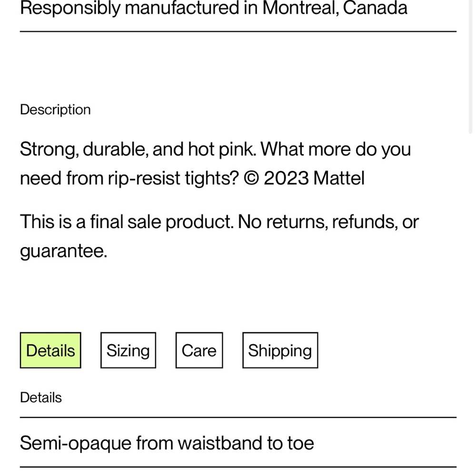
Task: Click the small Details label above the list
Action: (x=40, y=397)
